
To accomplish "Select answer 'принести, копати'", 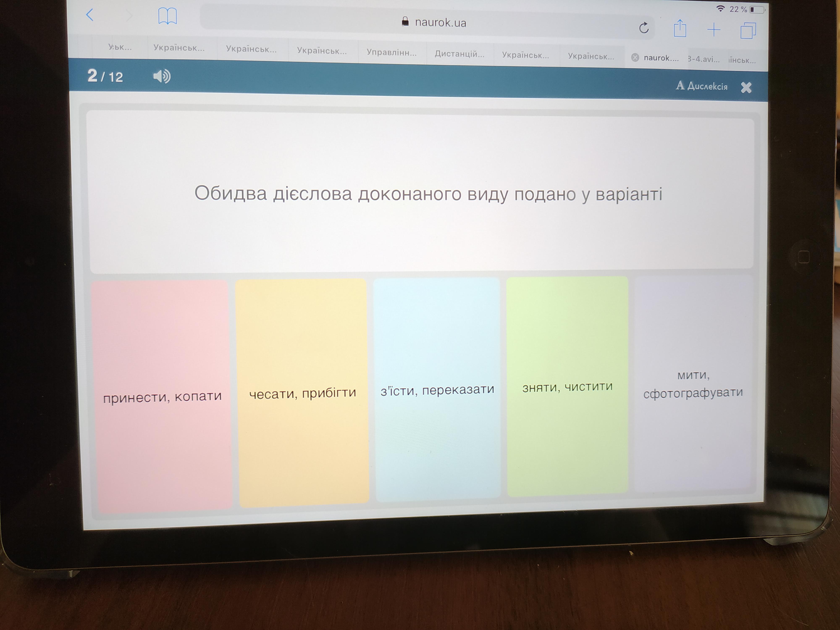I will [x=162, y=397].
